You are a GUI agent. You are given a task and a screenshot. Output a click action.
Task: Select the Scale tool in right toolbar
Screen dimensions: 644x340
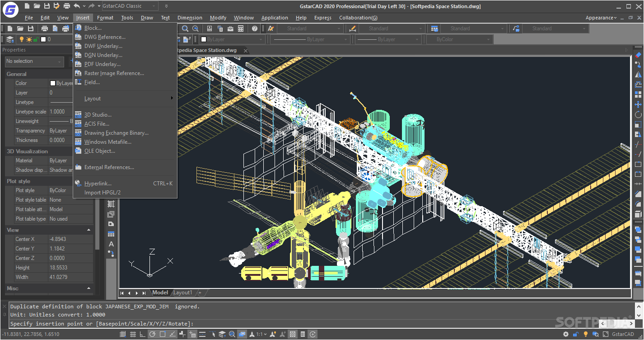[x=638, y=124]
